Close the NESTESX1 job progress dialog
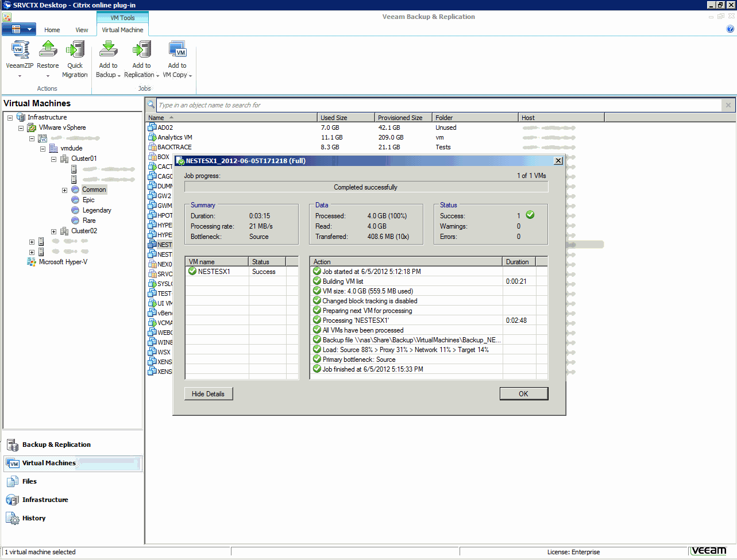Image resolution: width=737 pixels, height=560 pixels. tap(558, 161)
